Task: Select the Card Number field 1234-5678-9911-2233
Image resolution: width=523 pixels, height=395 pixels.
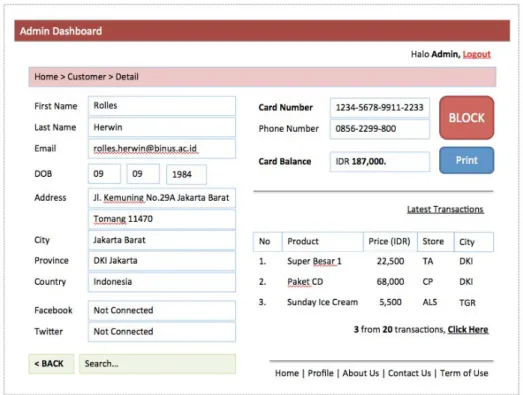Action: (x=380, y=107)
